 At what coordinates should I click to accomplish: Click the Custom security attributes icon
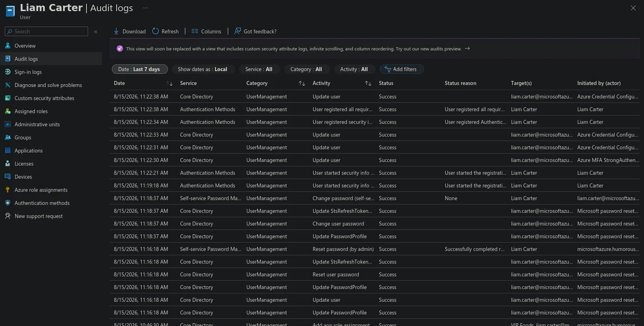[8, 98]
